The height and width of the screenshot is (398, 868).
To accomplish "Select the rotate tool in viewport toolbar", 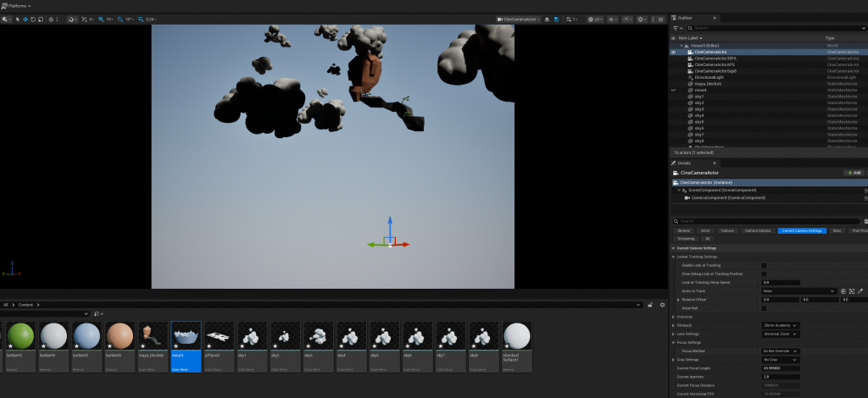I will tap(32, 19).
